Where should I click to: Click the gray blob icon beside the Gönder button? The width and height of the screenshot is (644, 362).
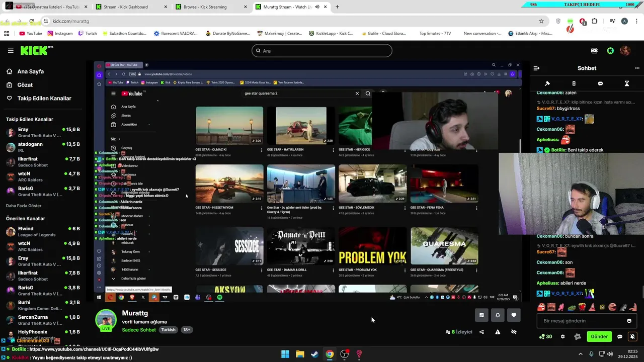pos(578,336)
